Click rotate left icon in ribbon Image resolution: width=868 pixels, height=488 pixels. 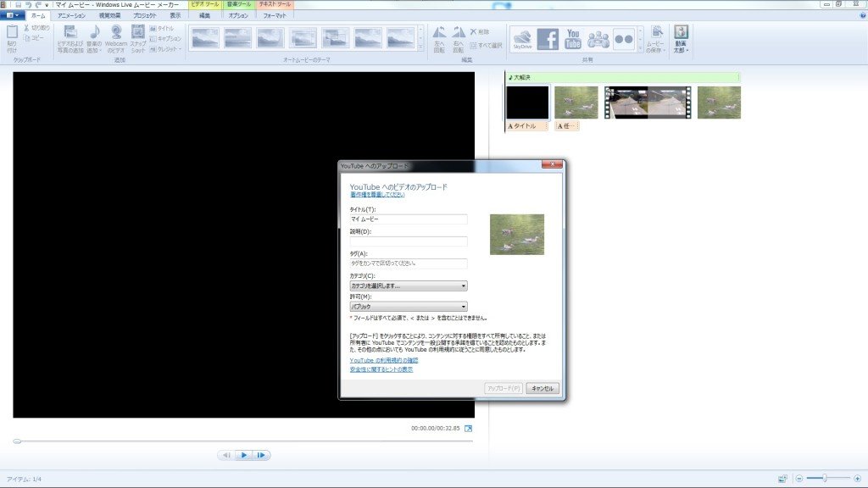click(438, 38)
